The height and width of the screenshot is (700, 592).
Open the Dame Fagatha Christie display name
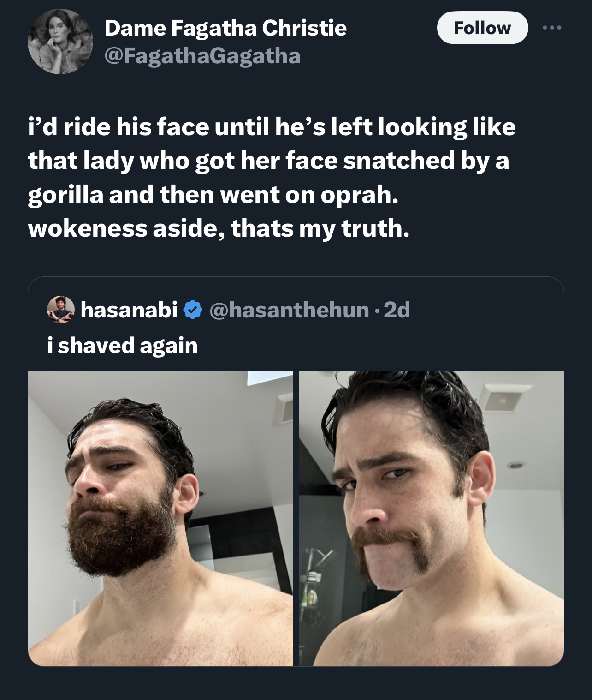click(x=225, y=28)
